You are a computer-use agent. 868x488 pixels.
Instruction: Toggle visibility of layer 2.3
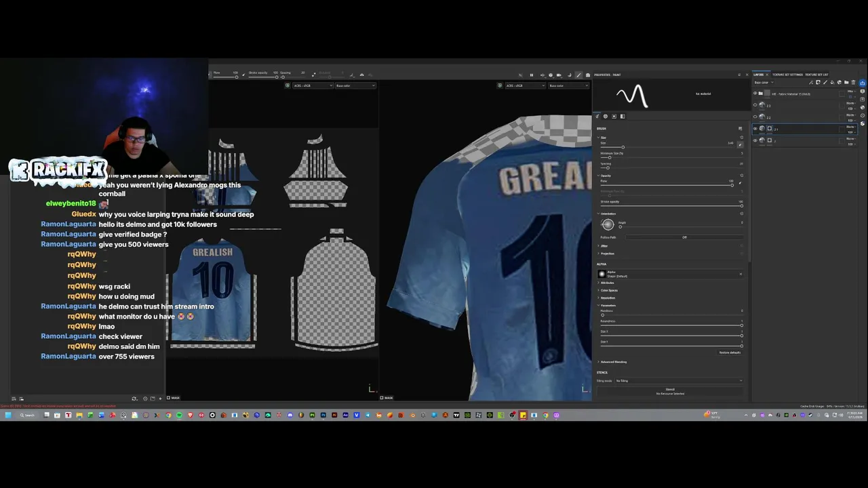point(755,105)
